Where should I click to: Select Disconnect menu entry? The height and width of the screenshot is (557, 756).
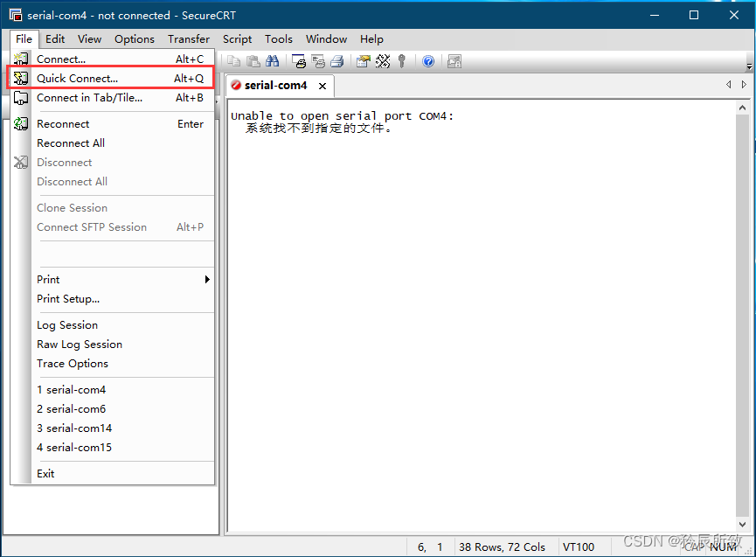click(x=112, y=163)
